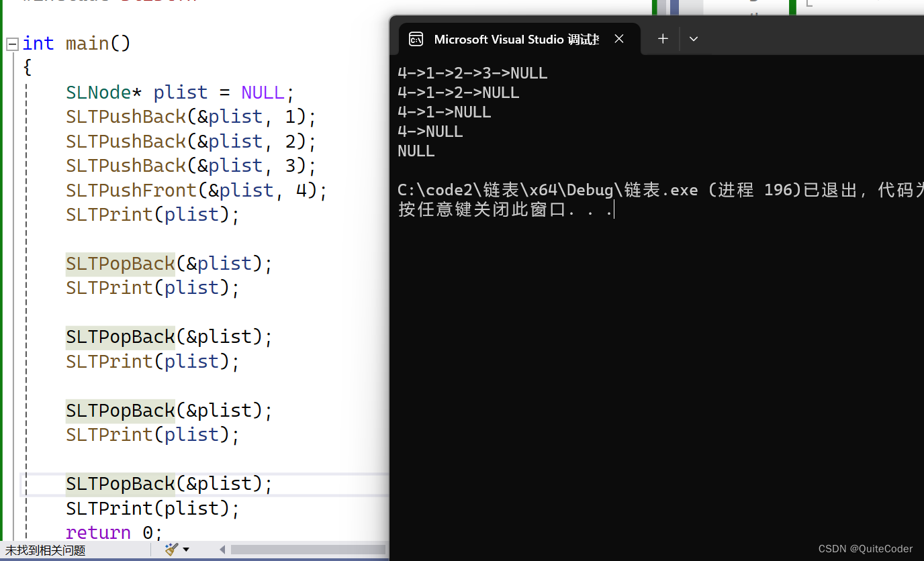Screen dimensions: 924x561
Task: Click console output '4->1->NULL'
Action: pyautogui.click(x=445, y=112)
